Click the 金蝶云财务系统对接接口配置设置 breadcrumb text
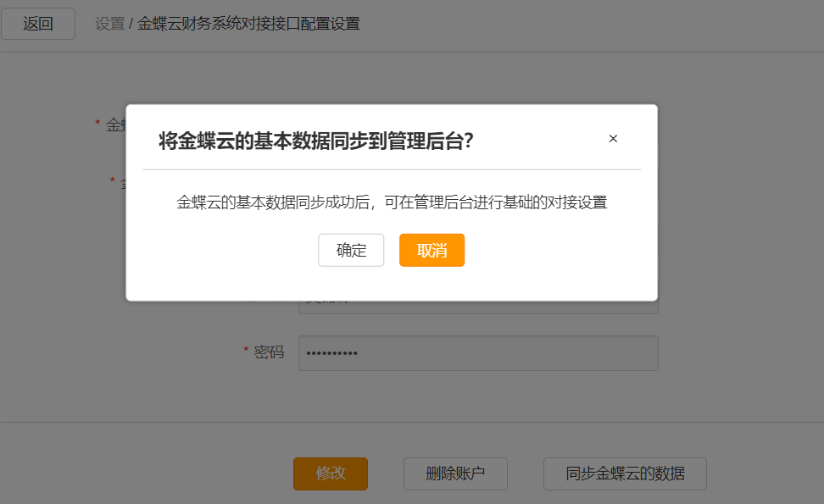The height and width of the screenshot is (504, 824). click(x=248, y=24)
